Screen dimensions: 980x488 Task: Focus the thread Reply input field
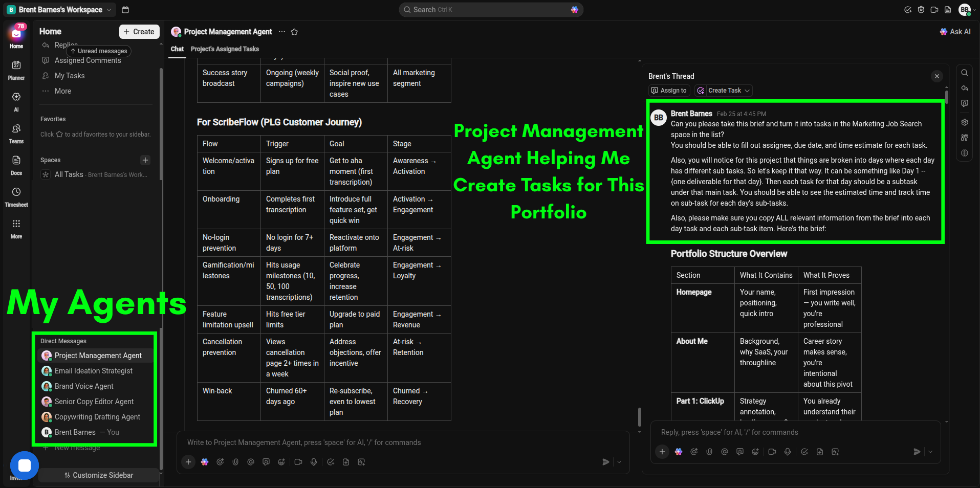pyautogui.click(x=795, y=432)
